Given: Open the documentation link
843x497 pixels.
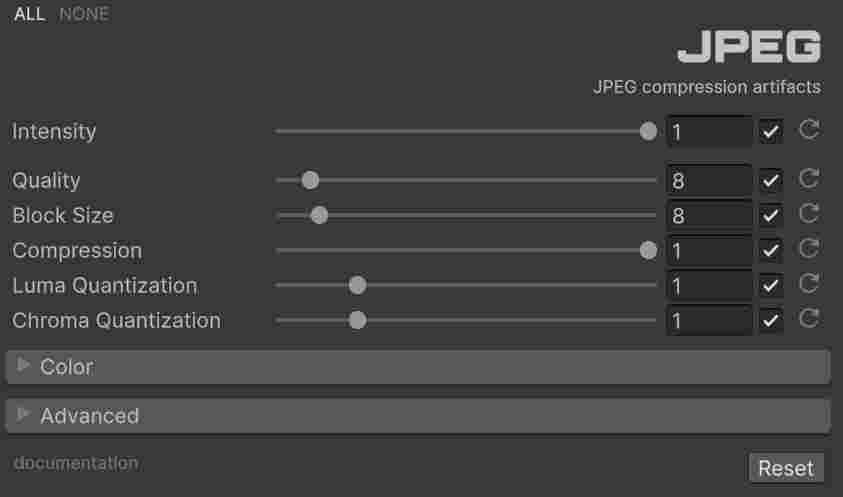Looking at the screenshot, I should [76, 463].
